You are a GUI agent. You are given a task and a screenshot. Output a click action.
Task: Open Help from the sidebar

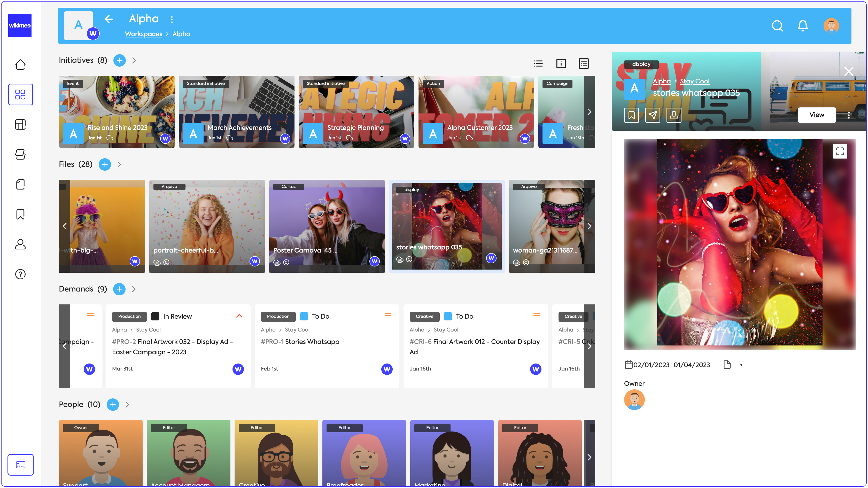tap(20, 274)
